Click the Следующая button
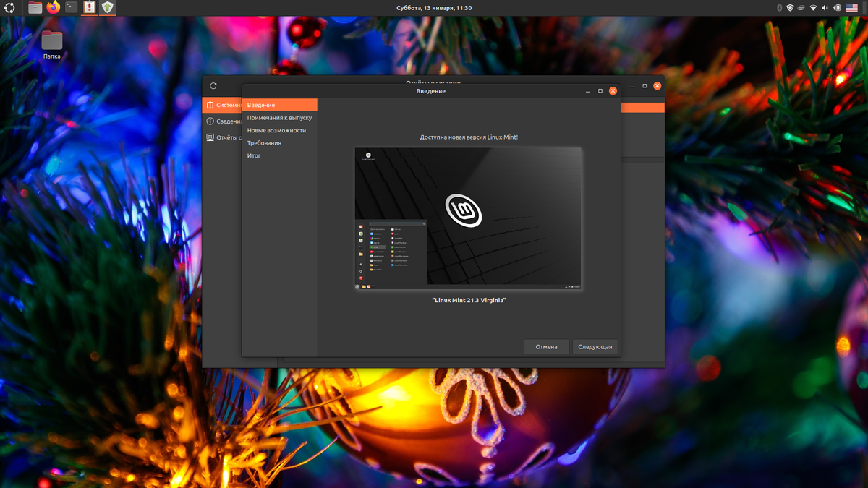868x488 pixels. pyautogui.click(x=595, y=347)
